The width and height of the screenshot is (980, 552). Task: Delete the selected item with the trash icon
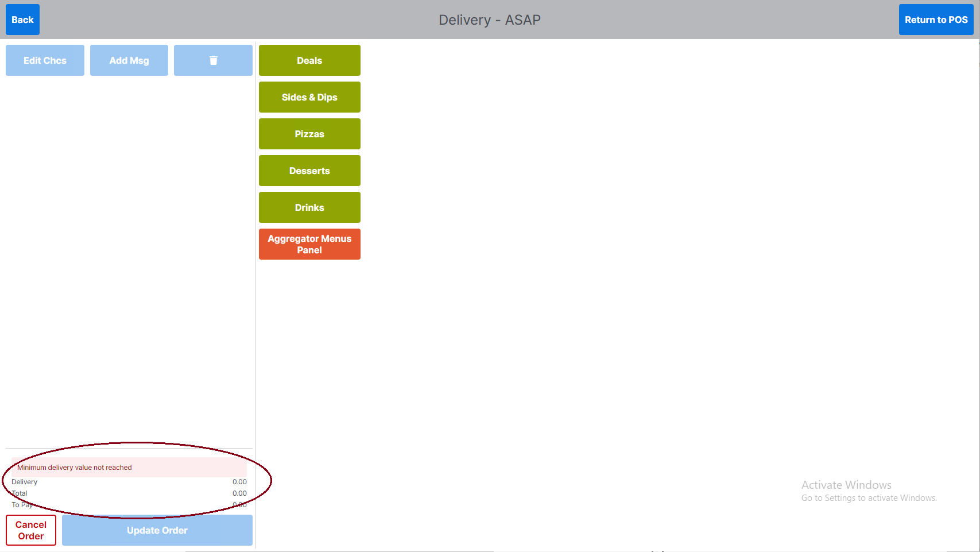tap(213, 60)
